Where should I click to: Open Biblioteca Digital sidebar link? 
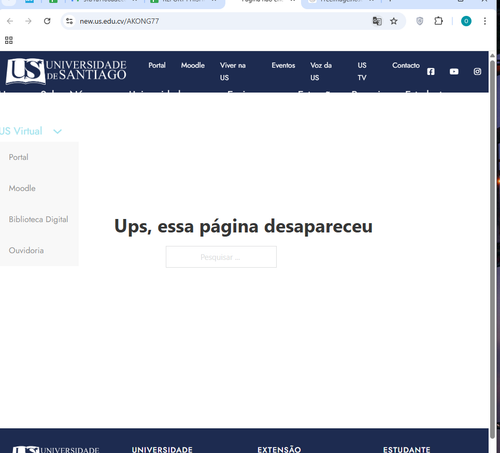tap(38, 219)
